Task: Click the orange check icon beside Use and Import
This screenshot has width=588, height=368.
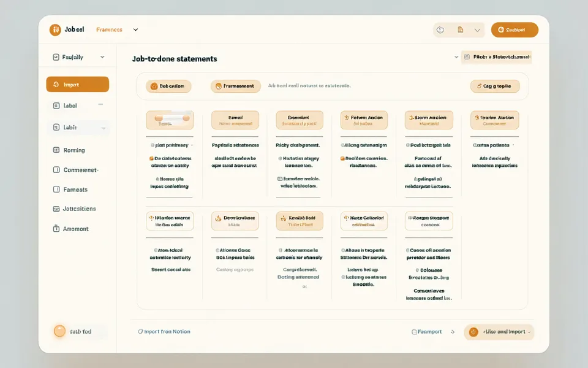Action: point(473,332)
